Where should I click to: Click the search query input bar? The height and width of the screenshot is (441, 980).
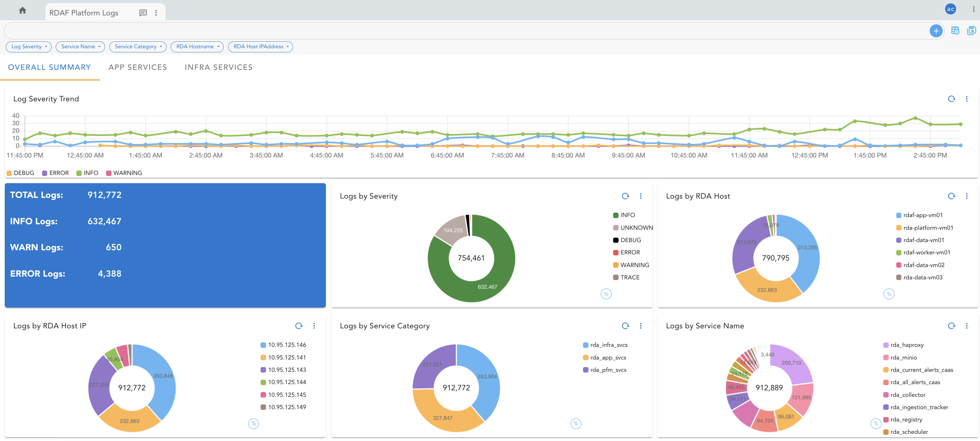pos(456,31)
